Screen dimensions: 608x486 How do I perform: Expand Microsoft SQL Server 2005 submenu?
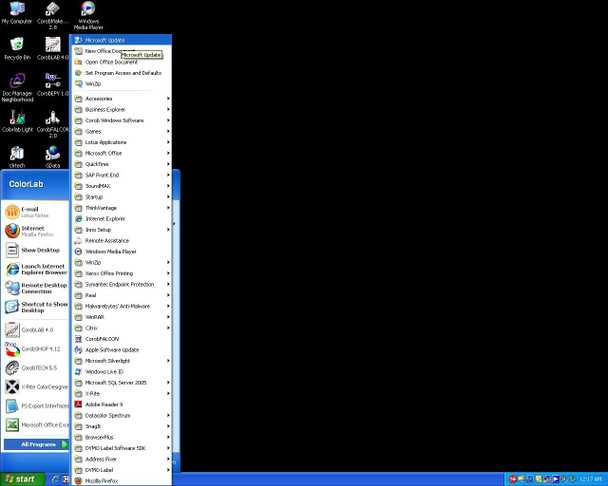[x=121, y=382]
